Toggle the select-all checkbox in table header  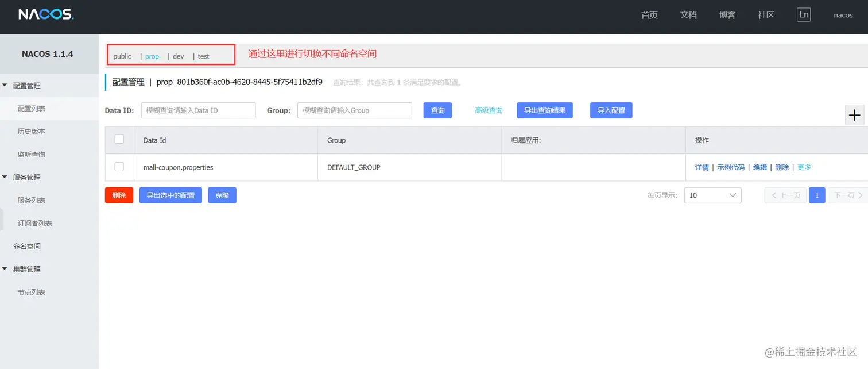point(119,139)
